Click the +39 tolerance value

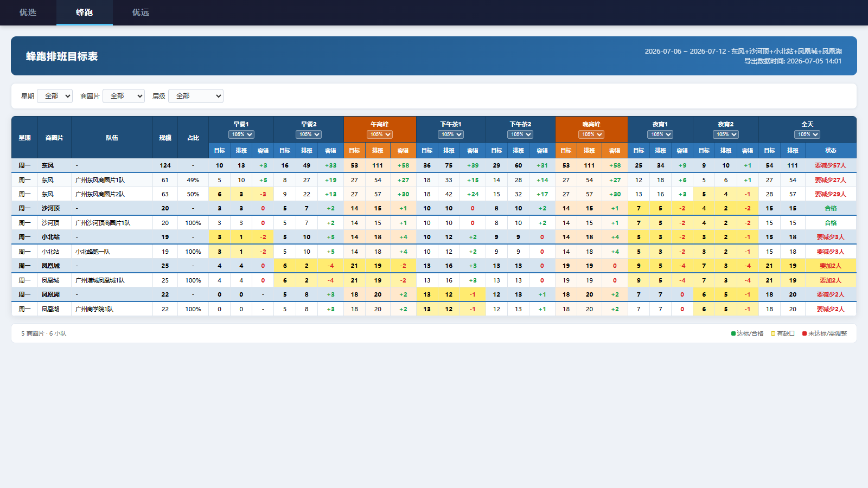(x=473, y=165)
